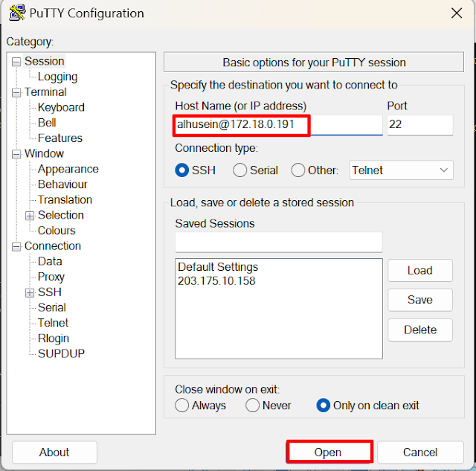
Task: Click the About button
Action: tap(54, 452)
